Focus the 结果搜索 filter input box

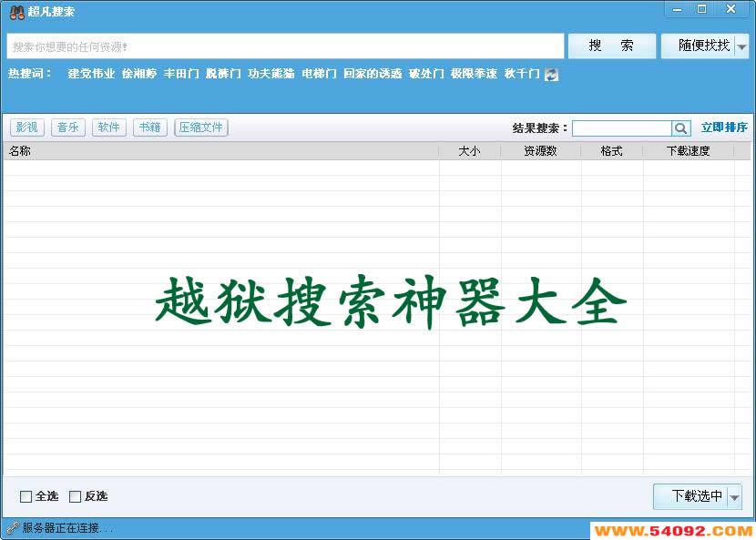(622, 128)
